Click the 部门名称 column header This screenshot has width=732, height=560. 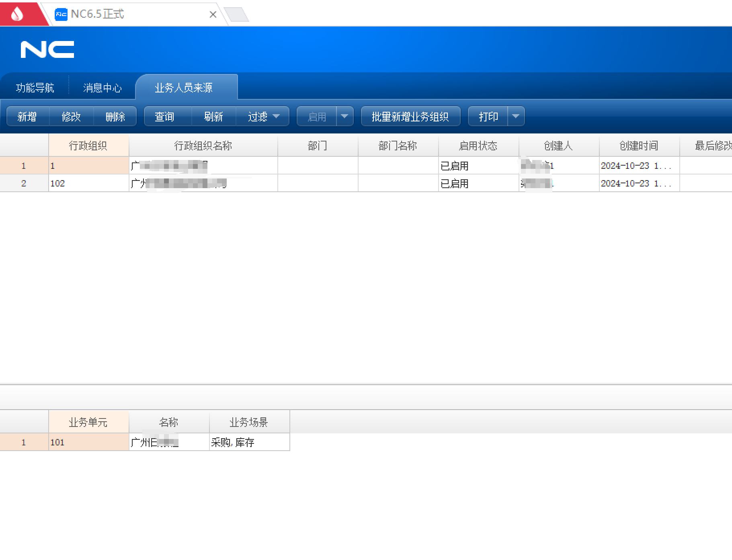click(398, 146)
